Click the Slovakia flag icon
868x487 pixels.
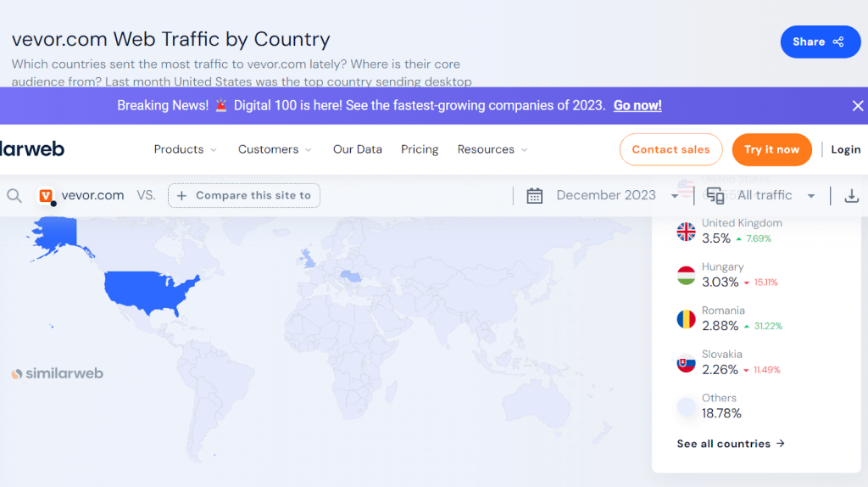pos(686,363)
